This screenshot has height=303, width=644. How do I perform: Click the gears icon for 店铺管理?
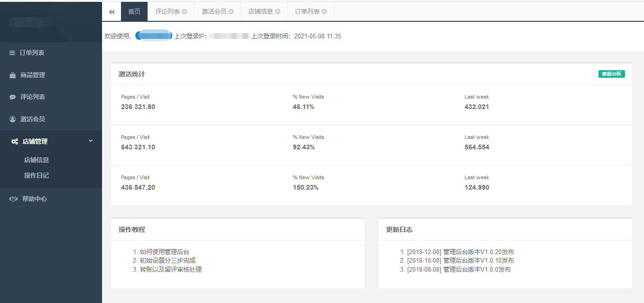[15, 142]
